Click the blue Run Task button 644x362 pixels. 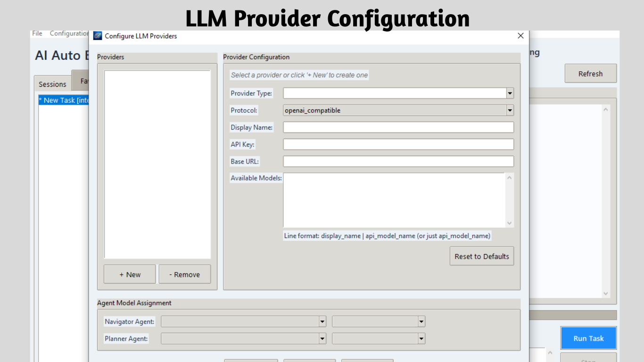point(588,338)
